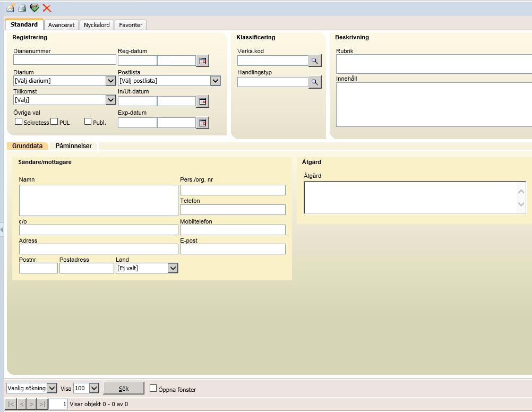532x412 pixels.
Task: Switch to the Avancerat tab
Action: point(62,25)
